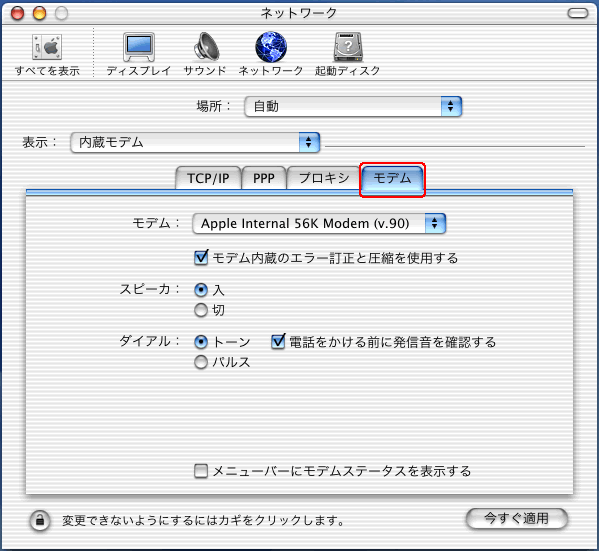Click the yellow minimize window button
Screen dimensions: 599x551
[39, 13]
